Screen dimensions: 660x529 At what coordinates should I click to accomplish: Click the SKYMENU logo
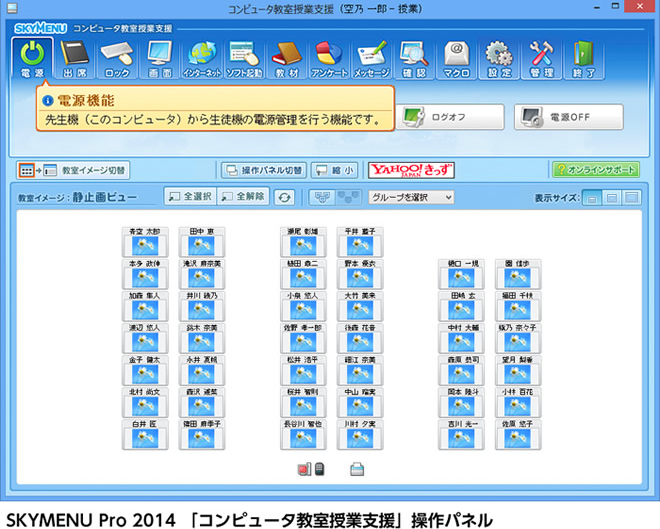[x=40, y=28]
